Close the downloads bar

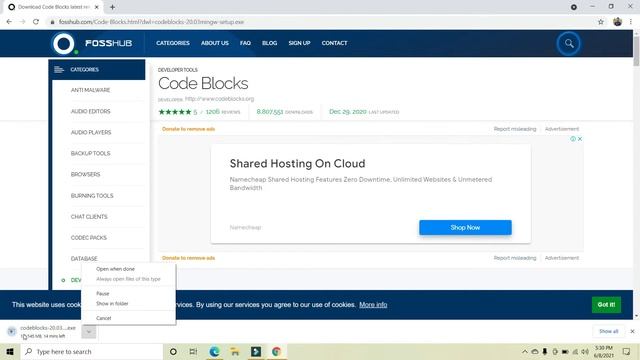click(x=632, y=331)
